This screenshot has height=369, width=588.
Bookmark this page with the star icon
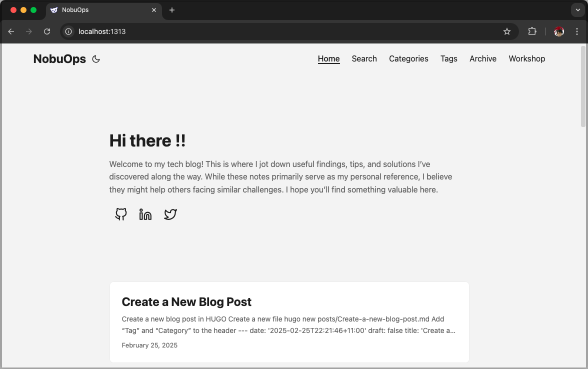[x=507, y=31]
